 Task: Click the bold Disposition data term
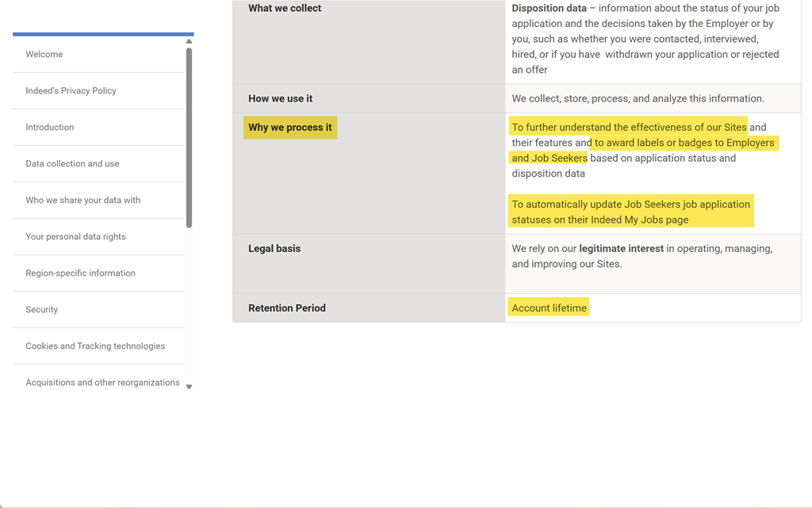[x=549, y=9]
